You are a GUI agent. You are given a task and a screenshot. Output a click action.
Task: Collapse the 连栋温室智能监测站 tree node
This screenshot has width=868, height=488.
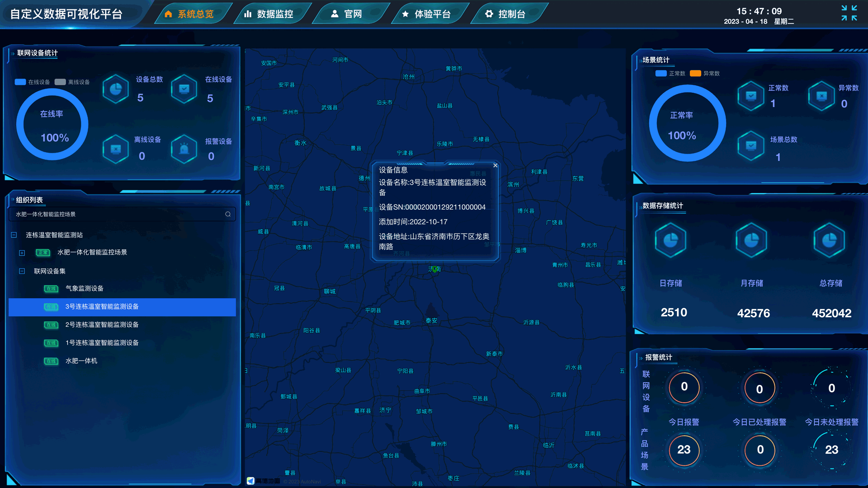coord(14,235)
